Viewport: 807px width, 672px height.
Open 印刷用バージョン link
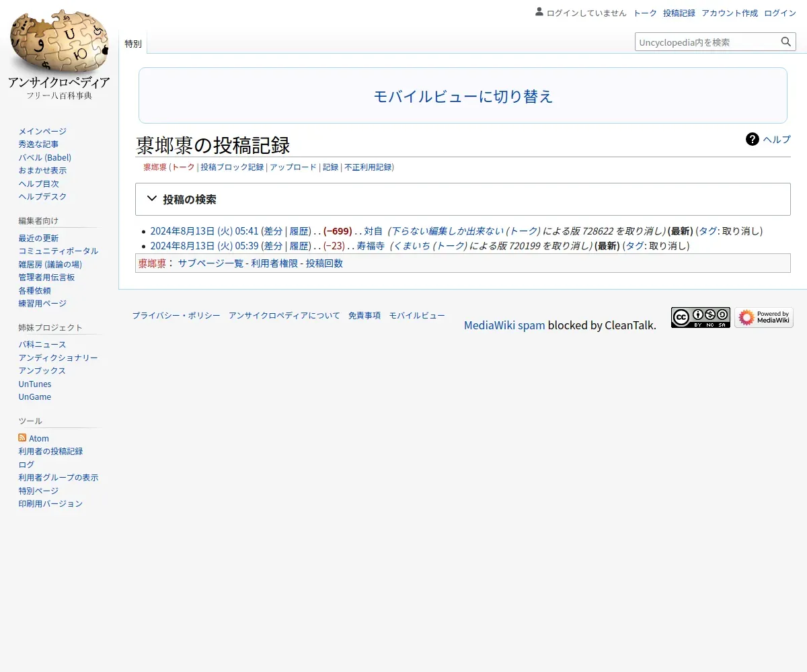point(50,503)
